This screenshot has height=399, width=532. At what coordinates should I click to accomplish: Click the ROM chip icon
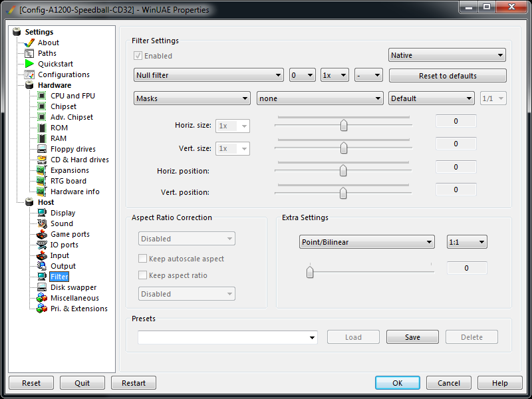coord(42,128)
